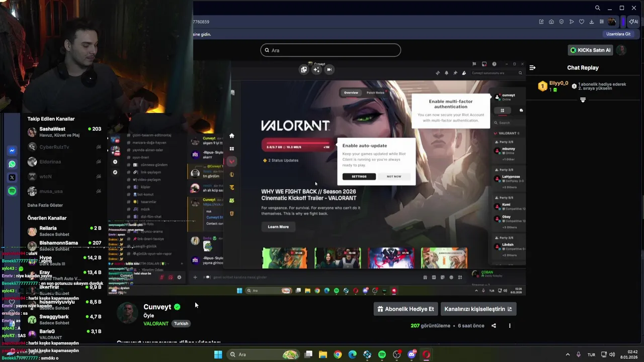
Task: Open the SashaWest followed channel
Action: [x=64, y=132]
